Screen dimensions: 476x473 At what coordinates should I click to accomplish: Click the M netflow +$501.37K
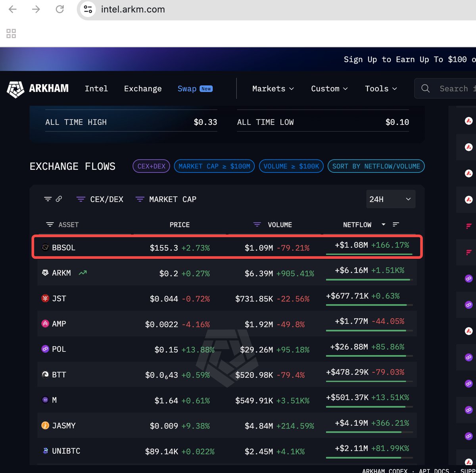click(347, 398)
